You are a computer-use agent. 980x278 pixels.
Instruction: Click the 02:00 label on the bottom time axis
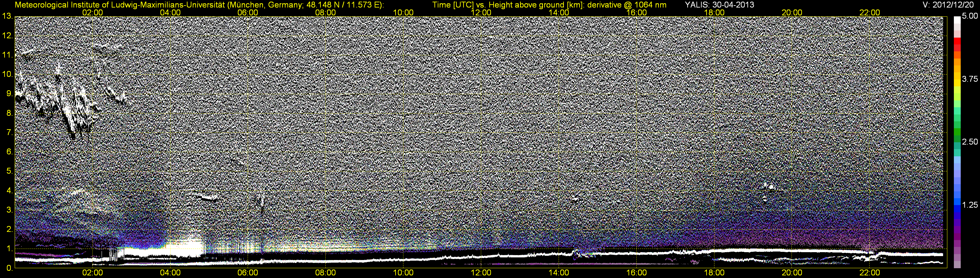click(92, 273)
